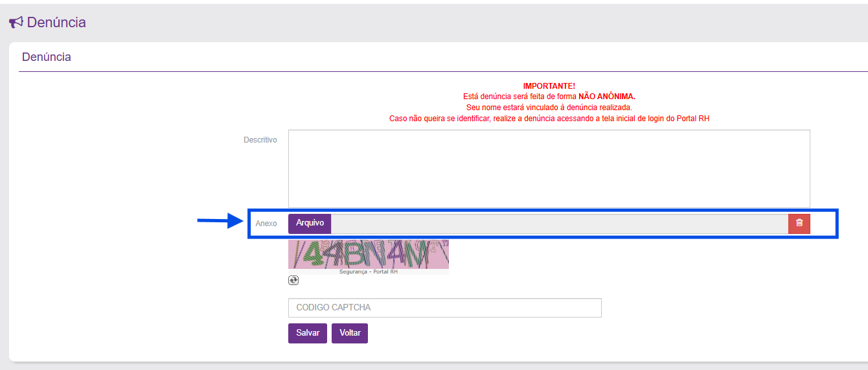Click the 'Caso não queira se identificar' notice

[549, 119]
